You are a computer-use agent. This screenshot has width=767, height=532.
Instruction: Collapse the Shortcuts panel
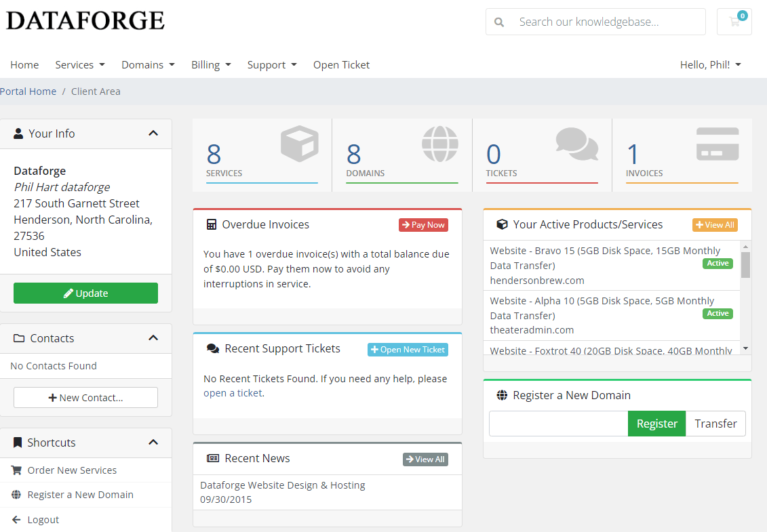[x=153, y=443]
